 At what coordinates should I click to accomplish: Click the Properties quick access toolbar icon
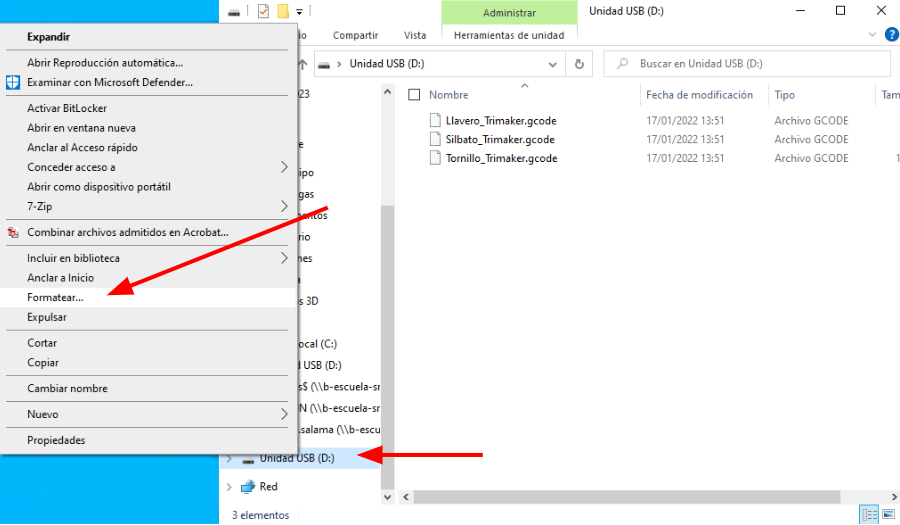(x=263, y=12)
